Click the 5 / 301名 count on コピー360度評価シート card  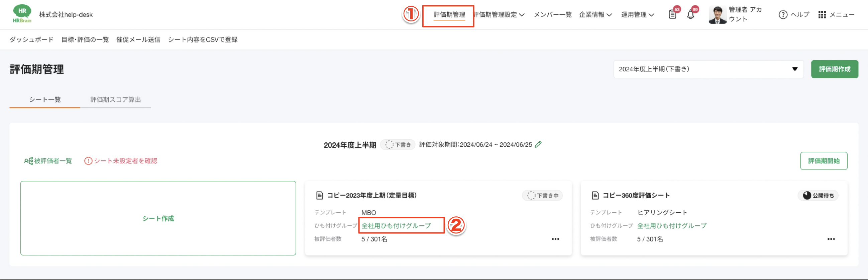[650, 239]
